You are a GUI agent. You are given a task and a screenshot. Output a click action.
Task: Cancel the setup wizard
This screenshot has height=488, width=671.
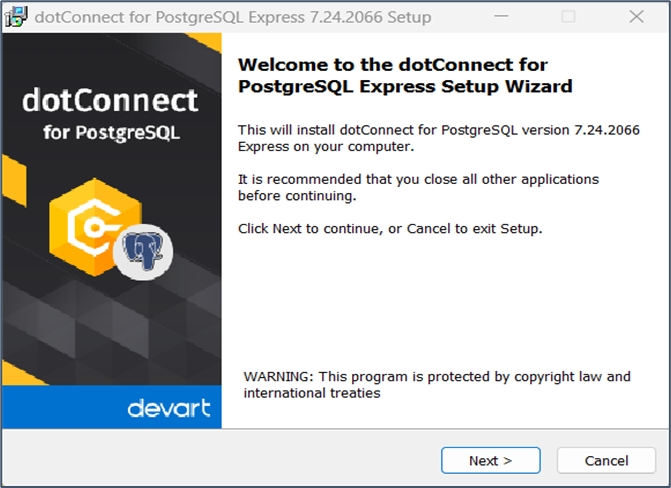coord(606,460)
